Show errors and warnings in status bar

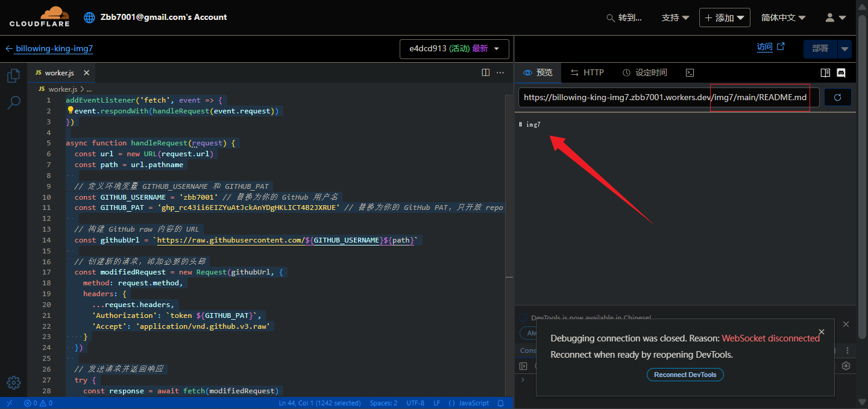[38, 403]
